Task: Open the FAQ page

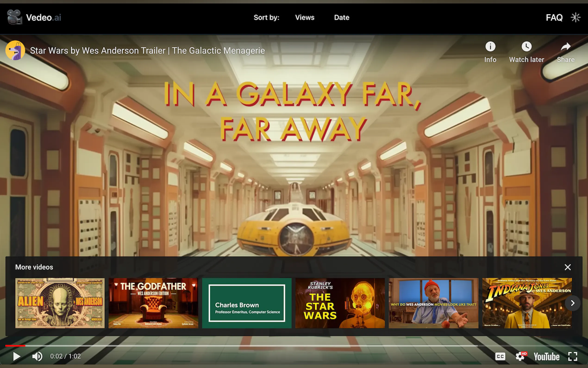Action: (554, 18)
